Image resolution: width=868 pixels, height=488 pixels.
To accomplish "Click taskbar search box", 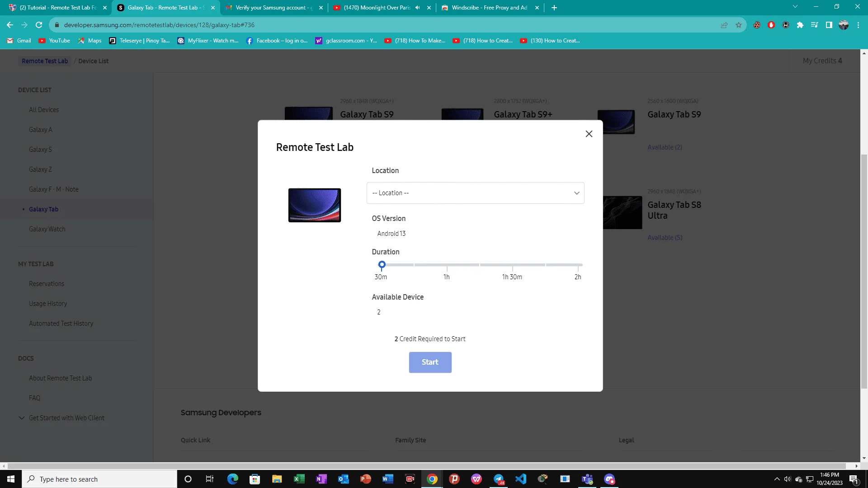I will point(99,479).
